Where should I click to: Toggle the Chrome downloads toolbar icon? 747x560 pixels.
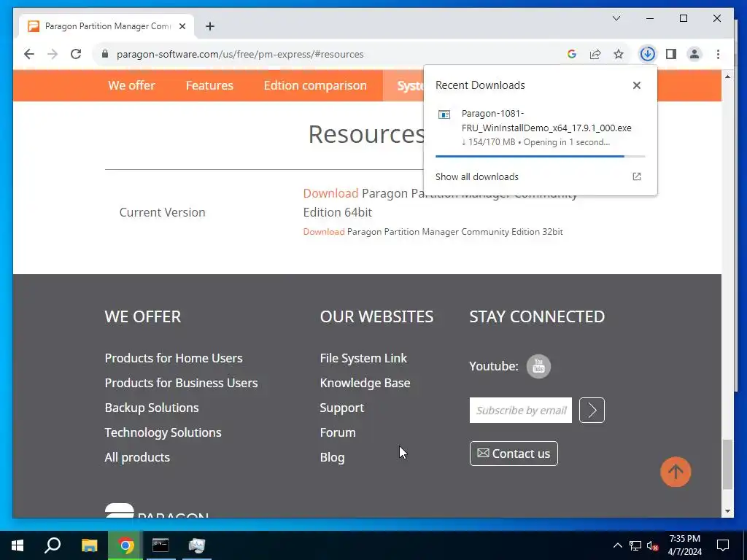click(648, 54)
